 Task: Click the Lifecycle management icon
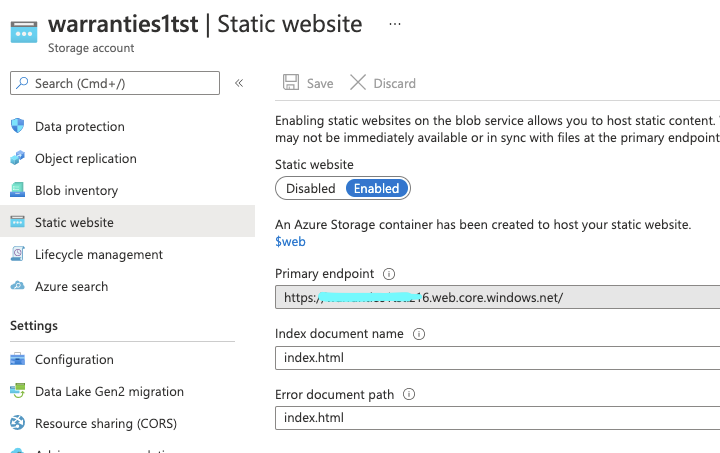coord(17,254)
